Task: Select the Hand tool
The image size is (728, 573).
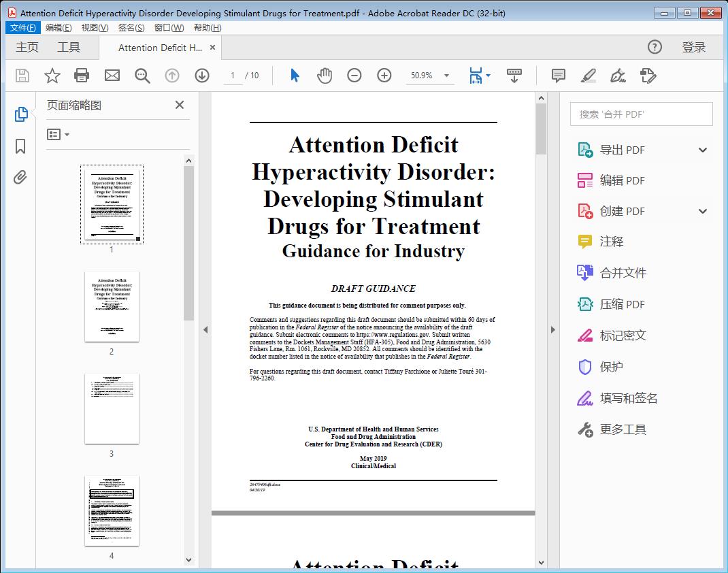Action: click(325, 76)
